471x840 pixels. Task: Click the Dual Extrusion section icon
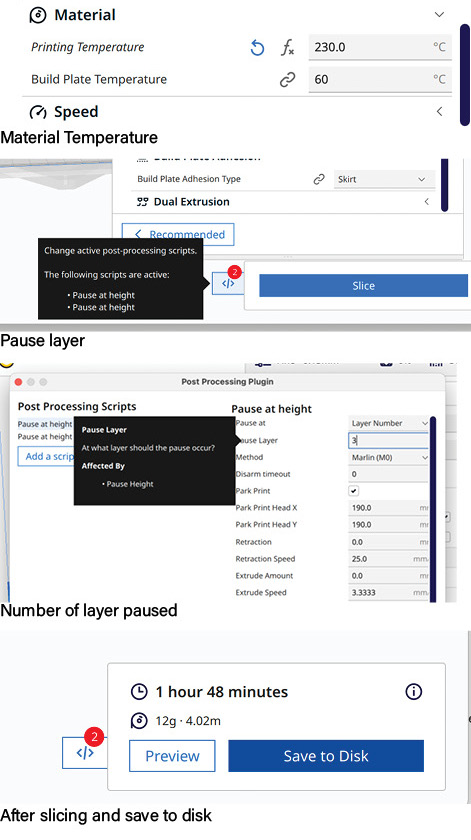pyautogui.click(x=142, y=202)
